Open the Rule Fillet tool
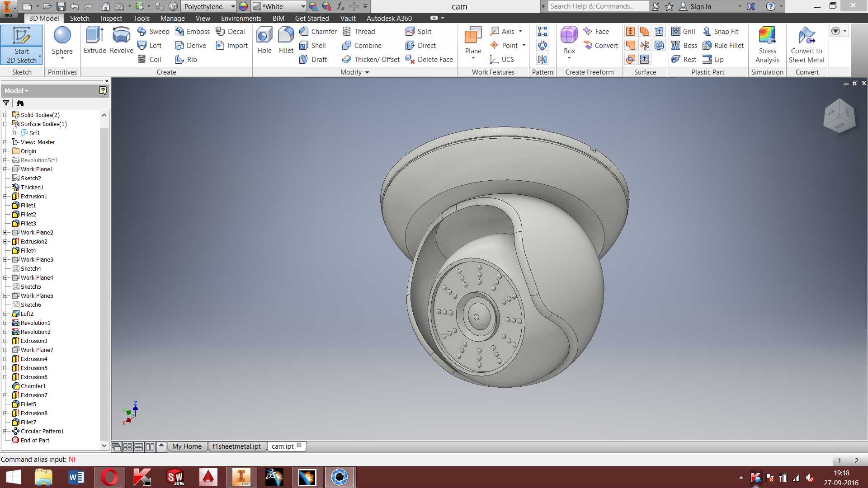Viewport: 868px width, 488px height. click(723, 45)
